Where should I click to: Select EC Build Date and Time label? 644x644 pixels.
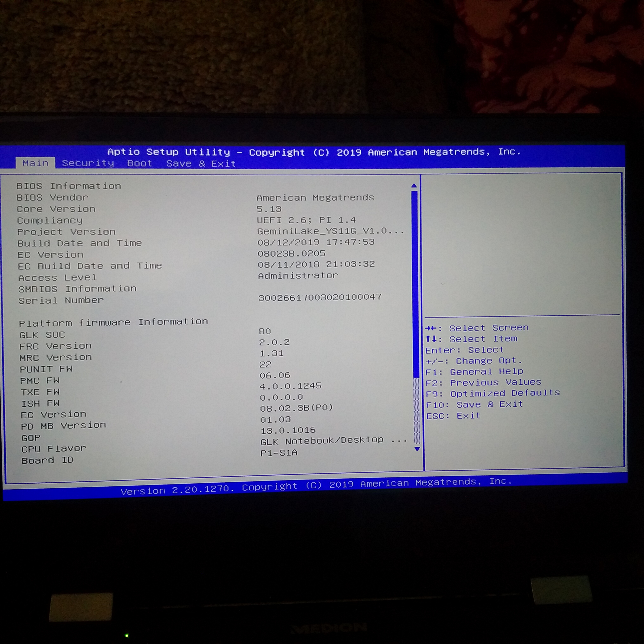90,266
